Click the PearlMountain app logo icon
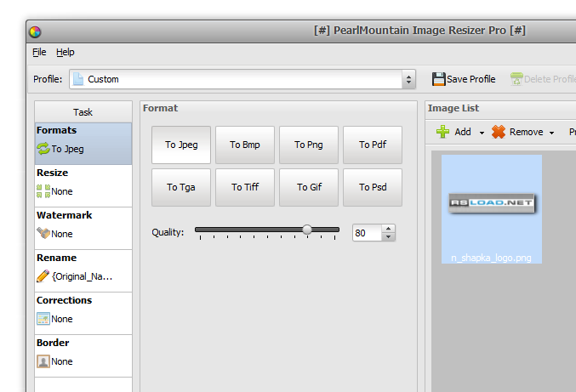 pos(35,32)
